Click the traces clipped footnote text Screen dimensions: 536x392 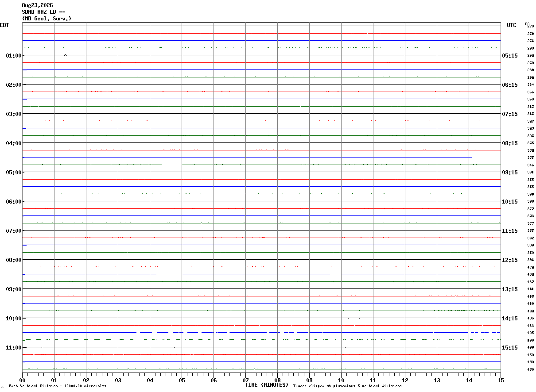point(347,386)
